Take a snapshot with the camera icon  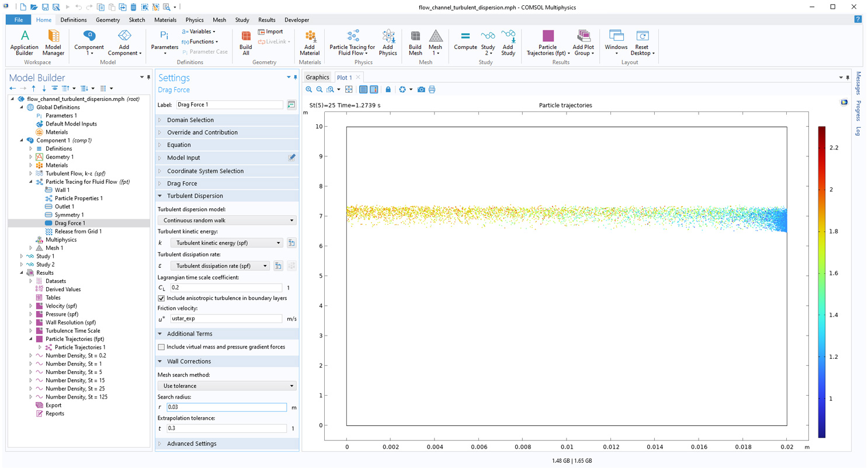point(421,89)
